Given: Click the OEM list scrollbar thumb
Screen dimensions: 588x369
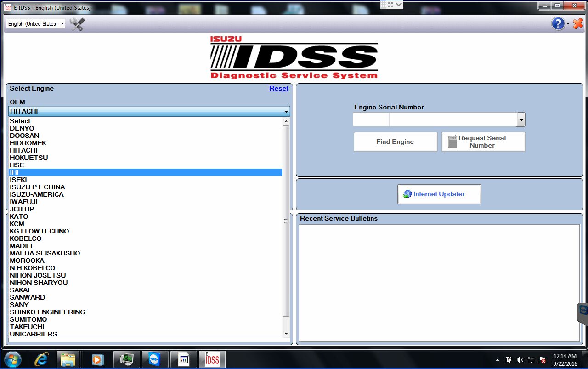Looking at the screenshot, I should [x=286, y=221].
